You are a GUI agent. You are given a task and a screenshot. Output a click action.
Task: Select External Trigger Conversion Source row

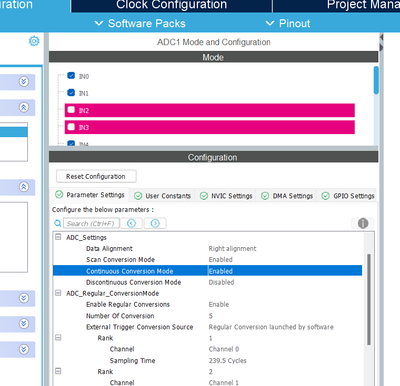coord(207,327)
